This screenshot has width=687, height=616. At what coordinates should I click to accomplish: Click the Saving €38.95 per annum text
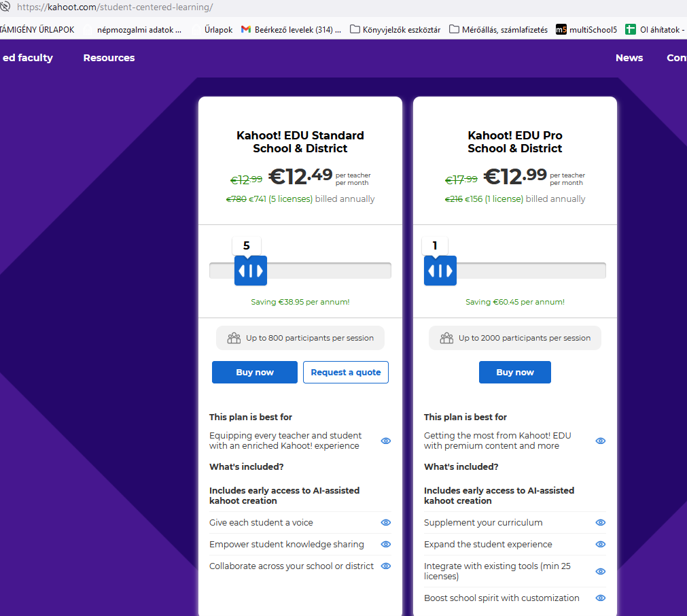coord(300,302)
